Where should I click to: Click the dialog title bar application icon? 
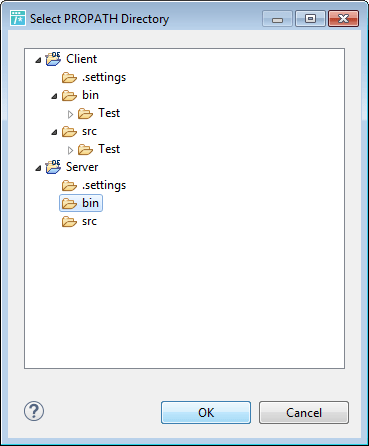[x=18, y=18]
